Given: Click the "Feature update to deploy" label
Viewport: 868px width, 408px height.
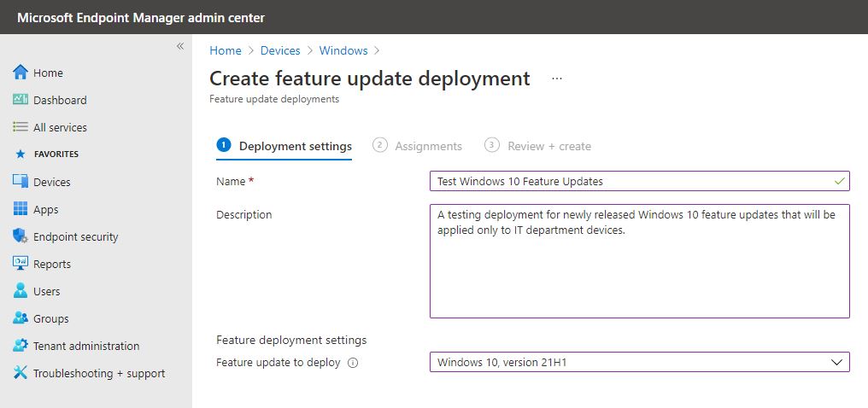Looking at the screenshot, I should [278, 363].
